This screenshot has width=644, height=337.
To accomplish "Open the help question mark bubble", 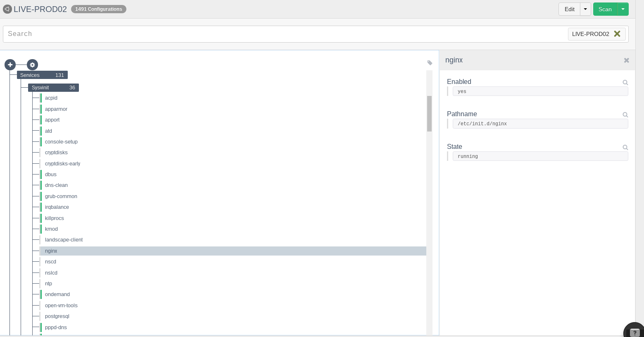I will 635,332.
